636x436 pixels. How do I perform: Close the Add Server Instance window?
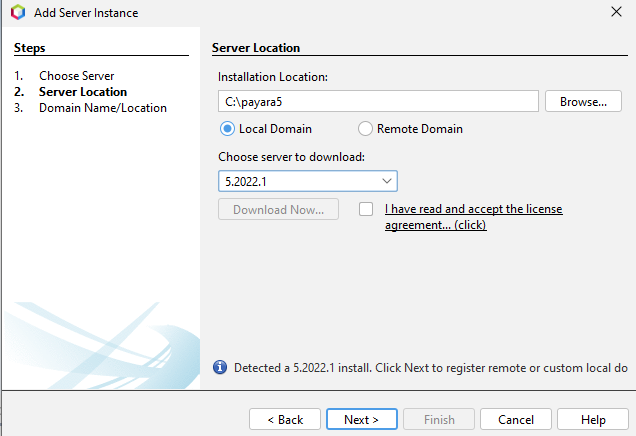[617, 12]
